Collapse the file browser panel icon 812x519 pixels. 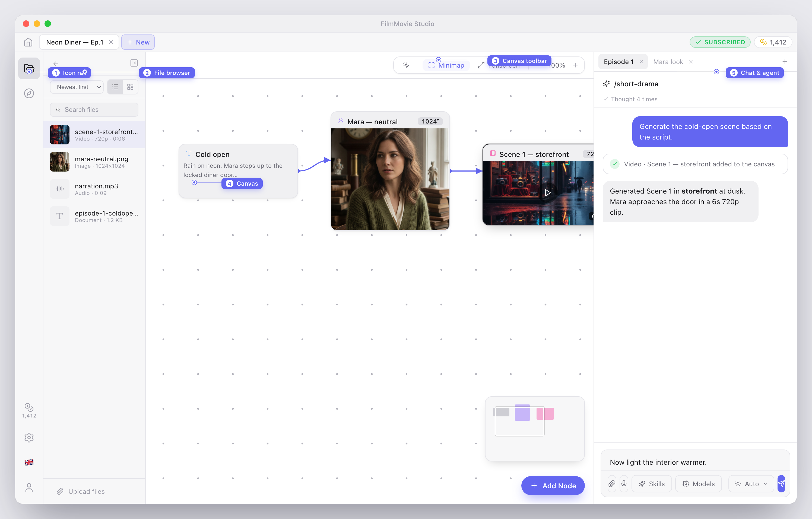[x=134, y=63]
